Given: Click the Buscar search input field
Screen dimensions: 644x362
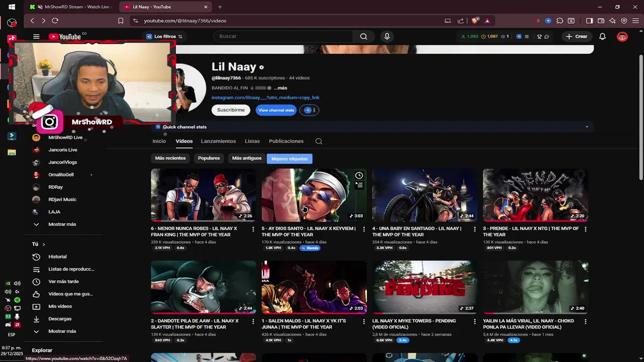Looking at the screenshot, I should click(283, 36).
